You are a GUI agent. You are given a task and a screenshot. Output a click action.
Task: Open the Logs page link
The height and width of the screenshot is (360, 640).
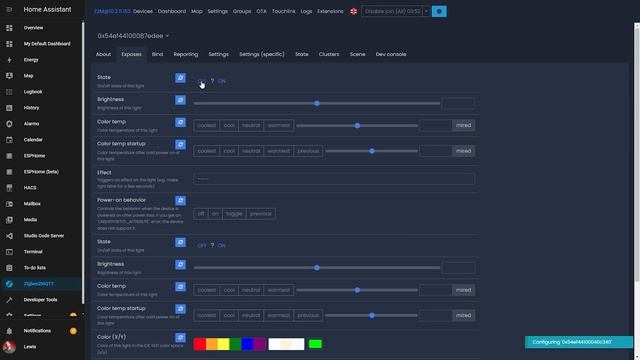(x=306, y=11)
